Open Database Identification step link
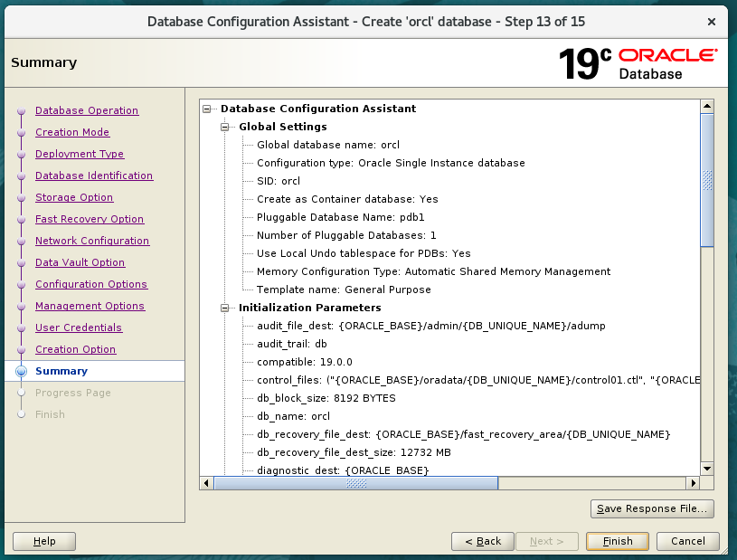 94,176
